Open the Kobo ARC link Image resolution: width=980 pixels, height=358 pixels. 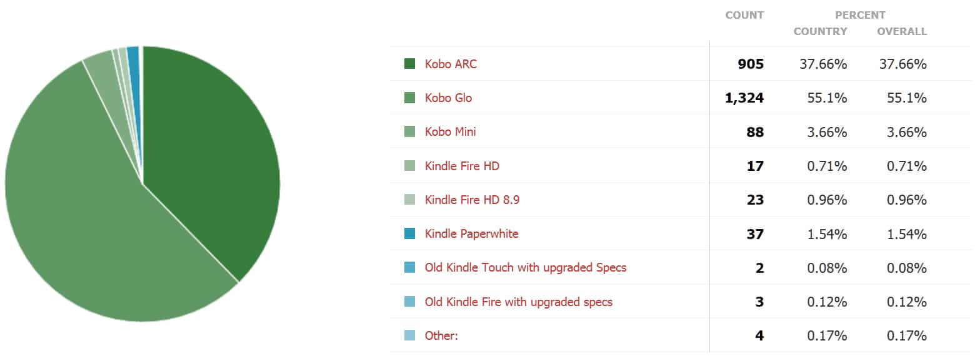tap(451, 64)
